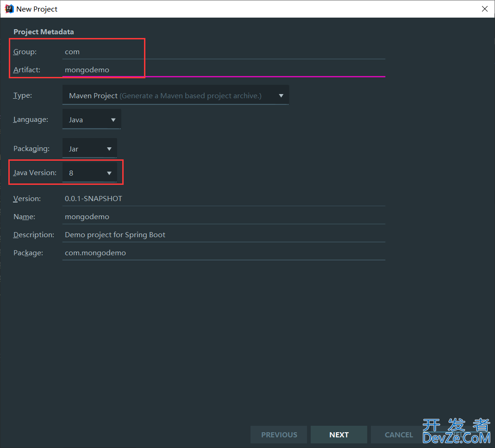This screenshot has width=495, height=448.
Task: Edit the Description field
Action: [224, 235]
